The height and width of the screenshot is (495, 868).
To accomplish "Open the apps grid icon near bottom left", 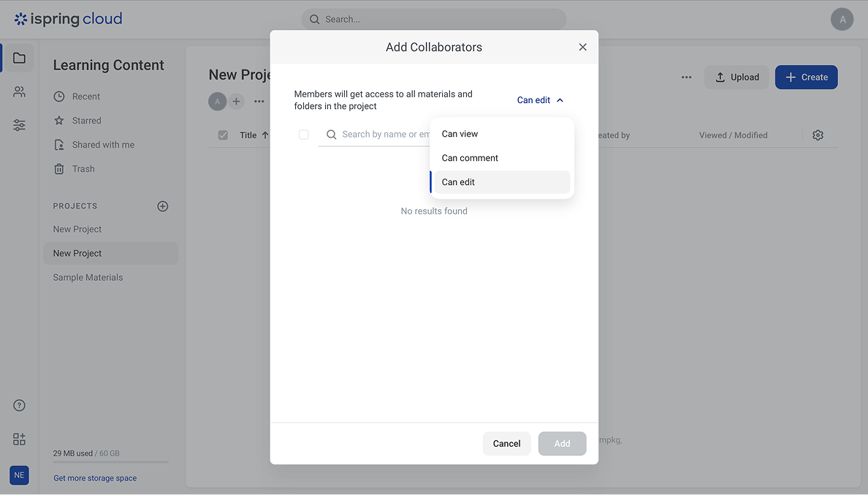I will pos(19,439).
